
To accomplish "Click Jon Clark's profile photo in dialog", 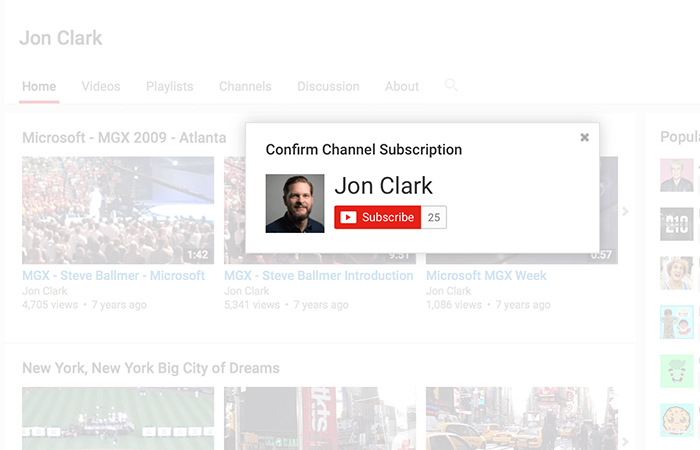I will [295, 203].
